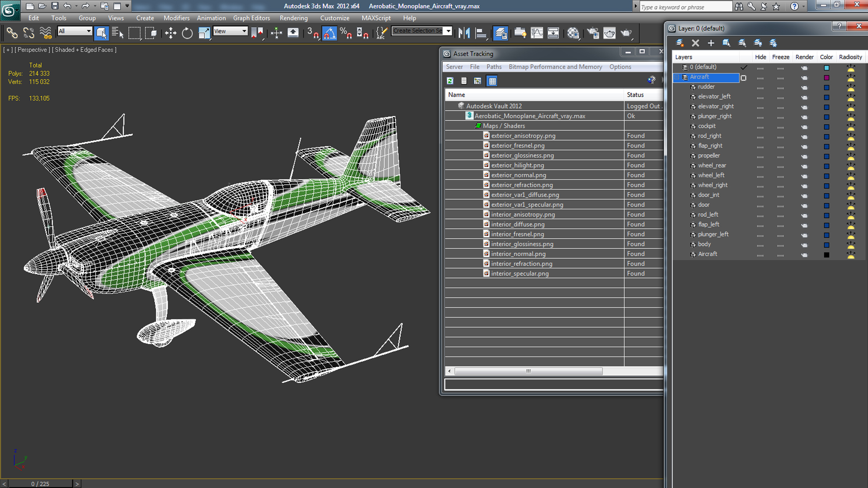
Task: Click Delete layer X icon in Layer dialog
Action: [695, 43]
